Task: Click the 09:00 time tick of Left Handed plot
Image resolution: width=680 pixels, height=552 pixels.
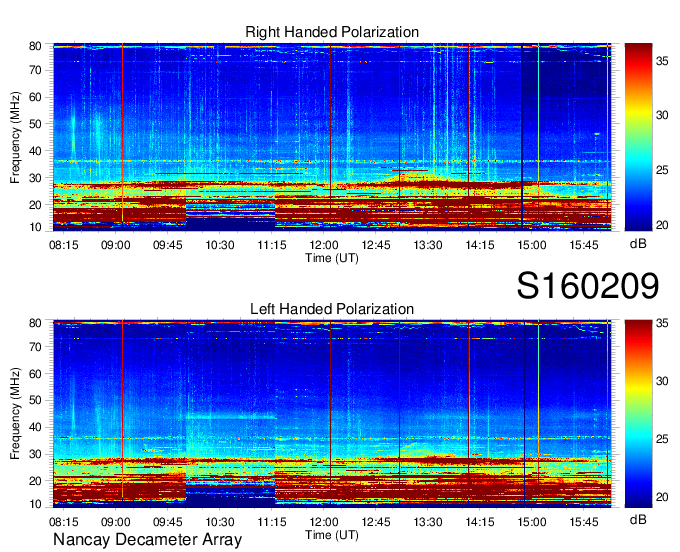Action: (x=116, y=522)
